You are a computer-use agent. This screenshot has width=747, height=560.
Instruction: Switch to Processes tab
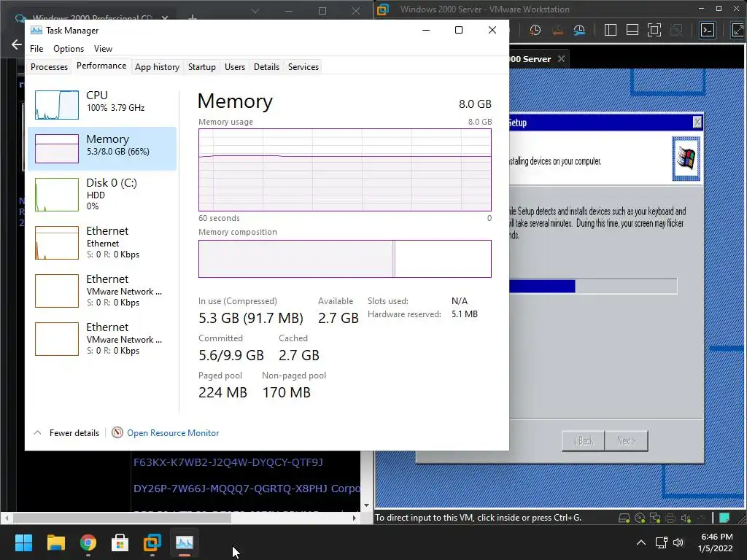(49, 66)
